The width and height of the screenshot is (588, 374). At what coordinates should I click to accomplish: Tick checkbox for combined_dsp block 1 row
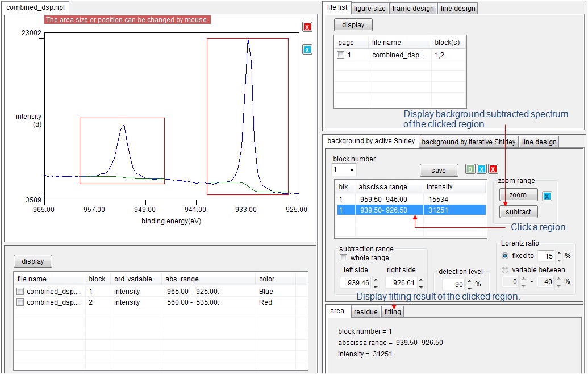click(x=20, y=291)
